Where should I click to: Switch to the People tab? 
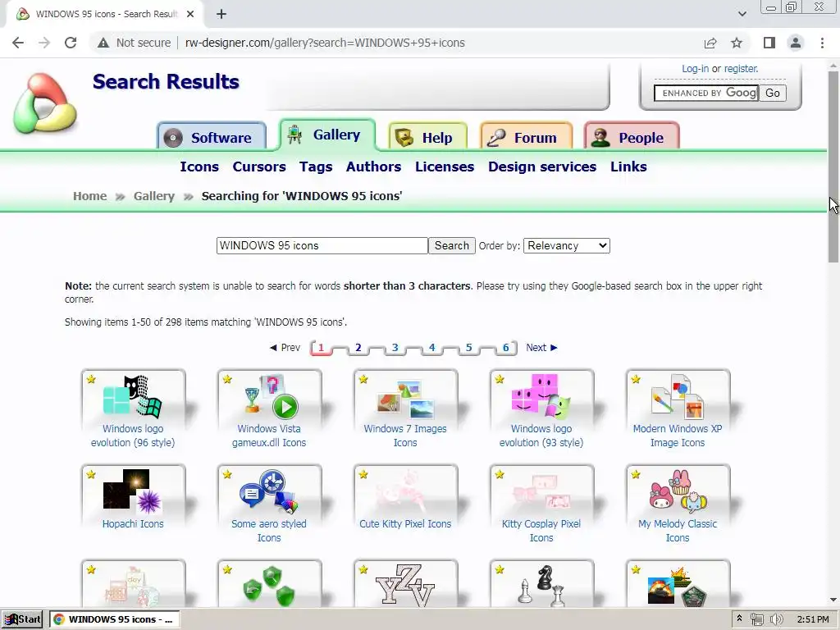[x=632, y=137]
